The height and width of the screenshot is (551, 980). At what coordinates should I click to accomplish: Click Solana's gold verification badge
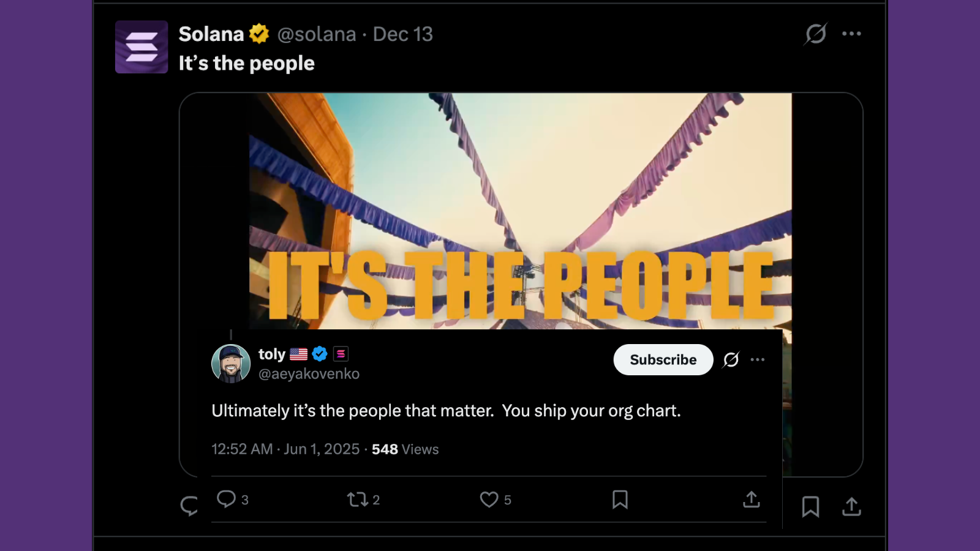(x=260, y=34)
